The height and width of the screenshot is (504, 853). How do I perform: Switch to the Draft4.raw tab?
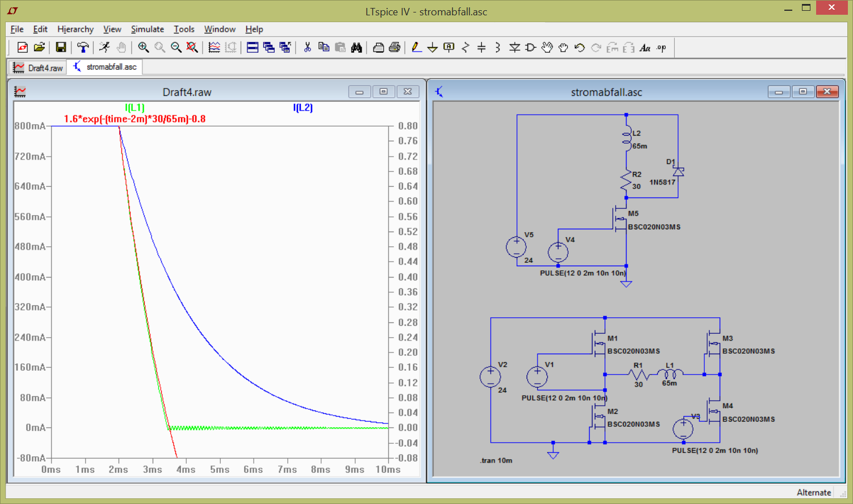pos(38,68)
